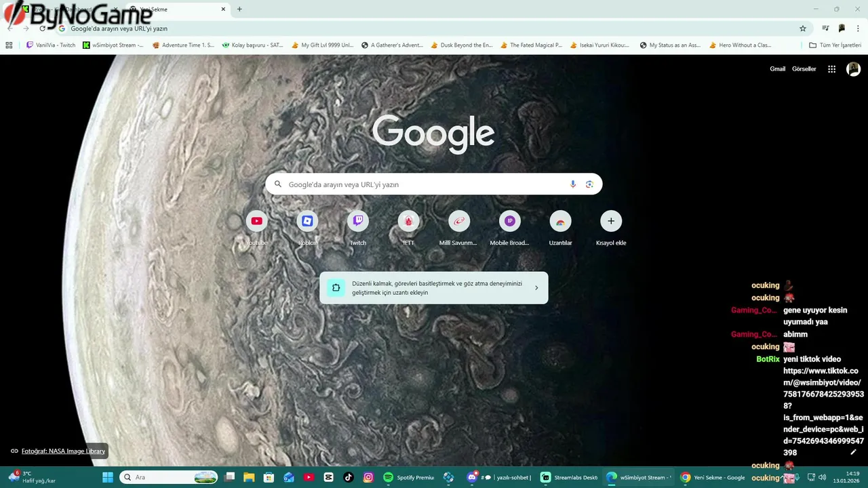
Task: Switch to the Yeni Sekme tab
Action: 176,9
